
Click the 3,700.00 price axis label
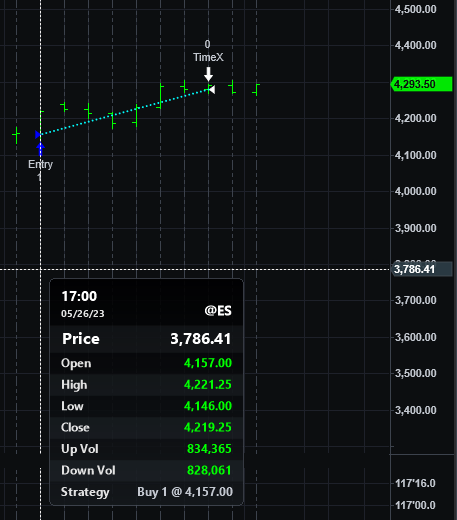click(x=415, y=300)
